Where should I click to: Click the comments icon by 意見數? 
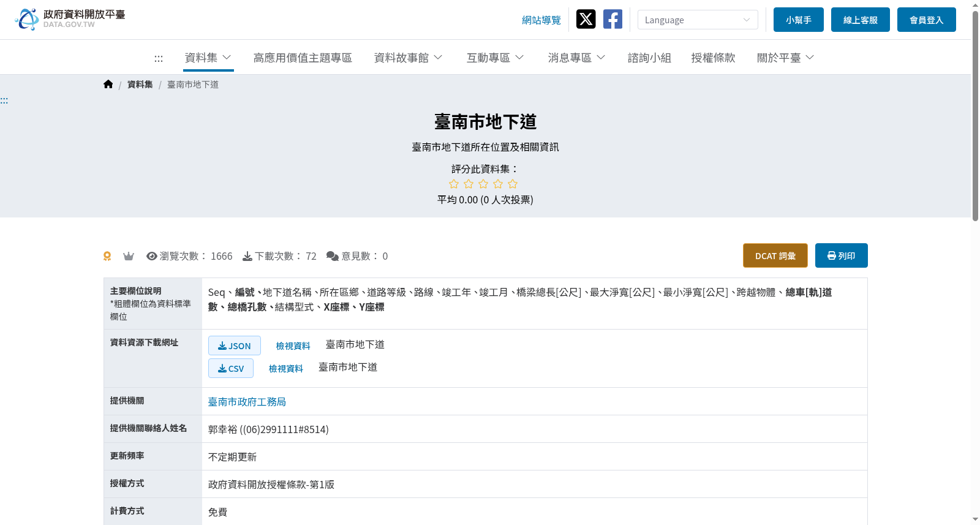[333, 256]
